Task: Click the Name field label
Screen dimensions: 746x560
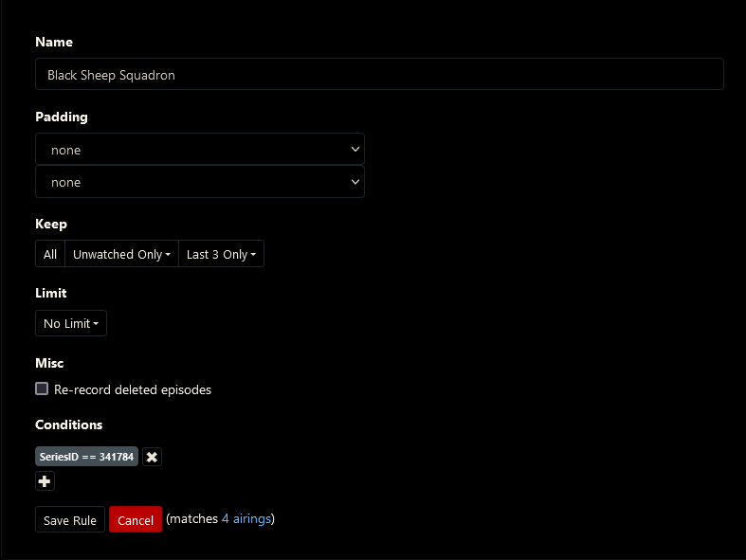Action: [54, 43]
